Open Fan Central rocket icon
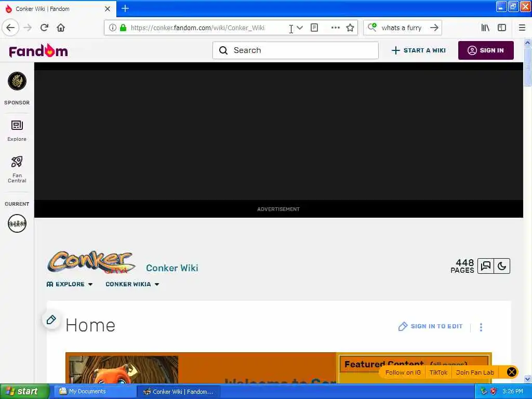 (17, 169)
